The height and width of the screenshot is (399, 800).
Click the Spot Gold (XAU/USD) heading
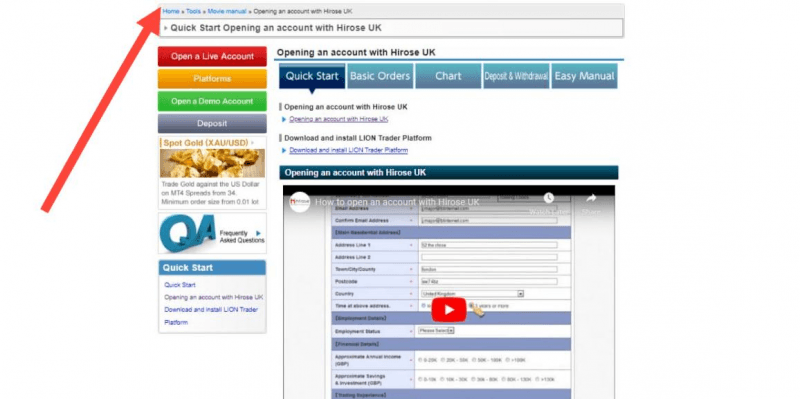(x=205, y=143)
